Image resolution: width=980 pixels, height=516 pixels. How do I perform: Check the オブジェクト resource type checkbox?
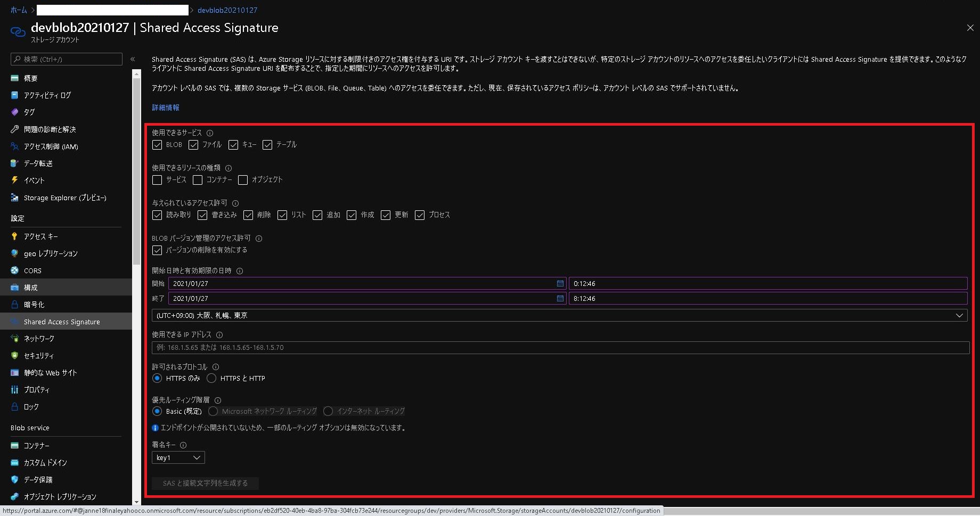click(243, 180)
